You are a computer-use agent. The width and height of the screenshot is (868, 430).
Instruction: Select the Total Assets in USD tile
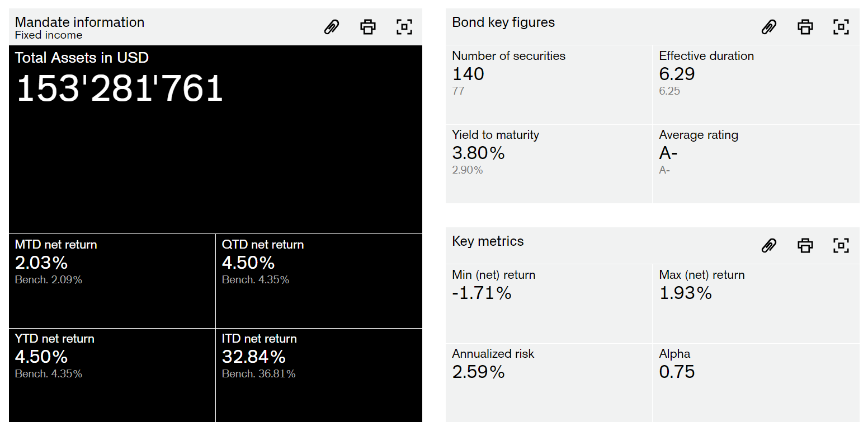coord(215,139)
